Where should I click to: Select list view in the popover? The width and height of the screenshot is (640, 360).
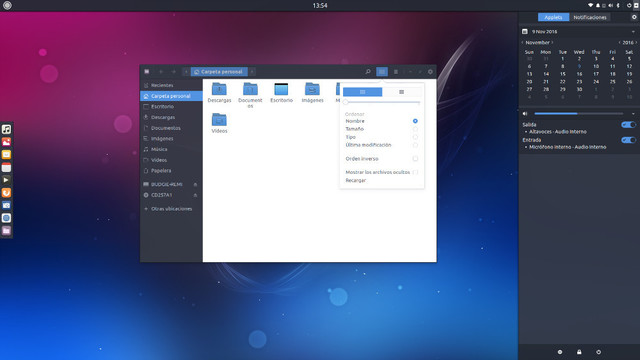tap(402, 92)
